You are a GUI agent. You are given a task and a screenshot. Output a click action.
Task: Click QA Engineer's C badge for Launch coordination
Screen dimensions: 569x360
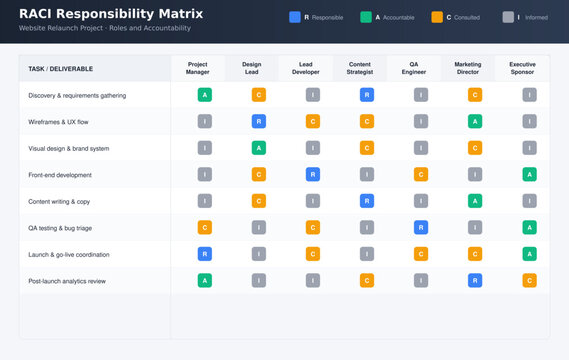[421, 254]
